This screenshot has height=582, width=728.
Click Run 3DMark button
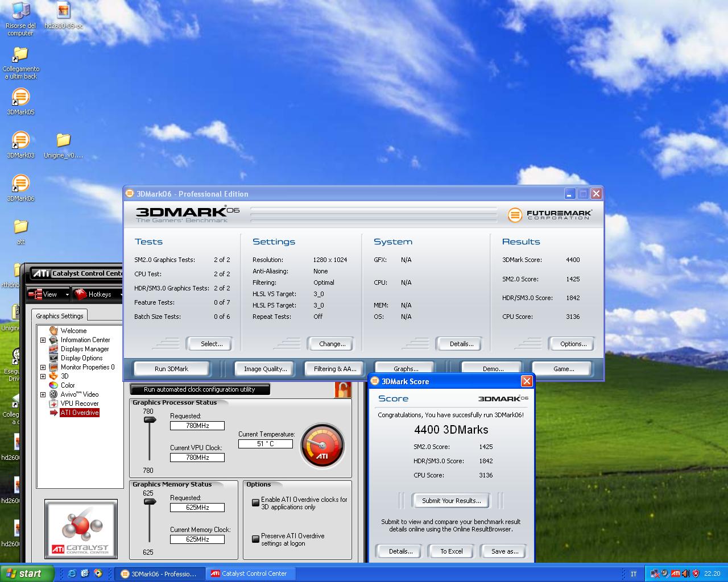171,369
